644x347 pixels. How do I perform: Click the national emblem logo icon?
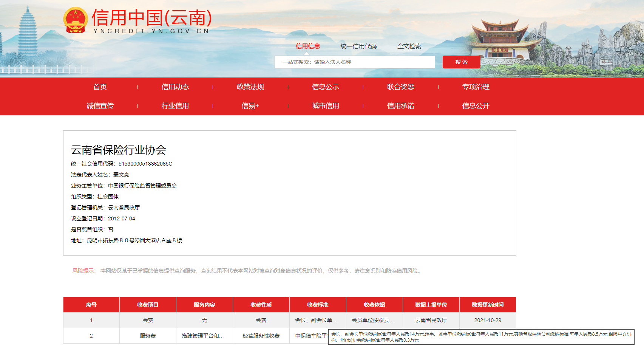click(76, 20)
